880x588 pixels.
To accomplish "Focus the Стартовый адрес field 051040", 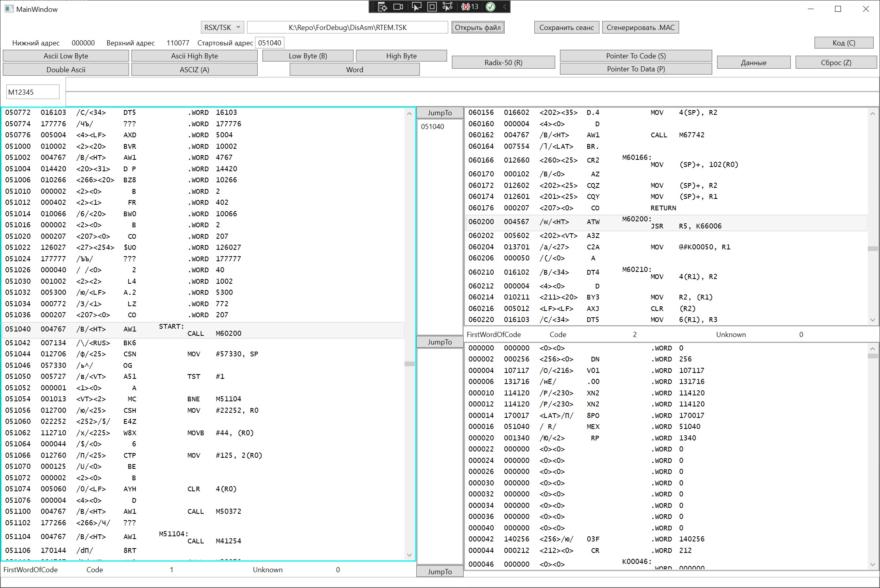I will 270,43.
